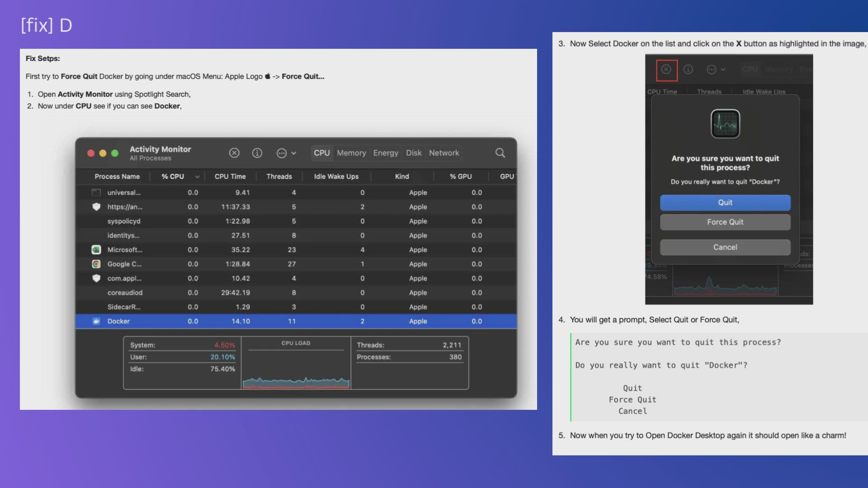The image size is (868, 488).
Task: Click the Force Quit button in dialog
Action: click(x=725, y=222)
